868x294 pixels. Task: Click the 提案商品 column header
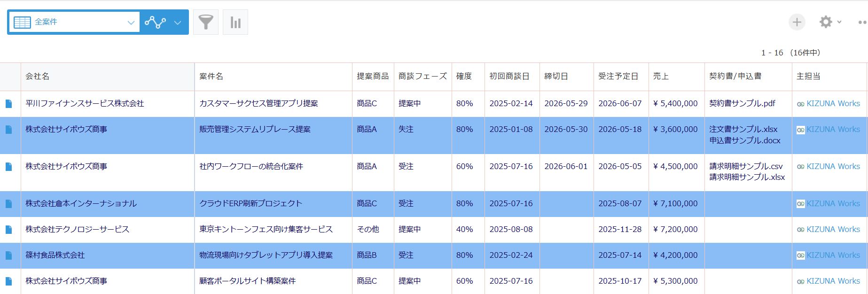point(373,77)
